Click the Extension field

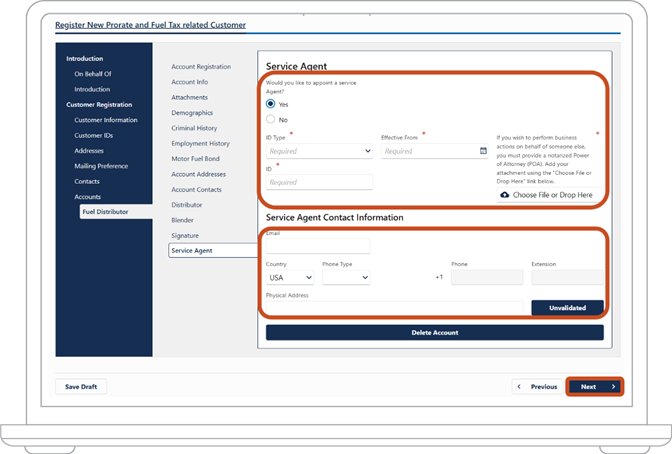click(567, 277)
